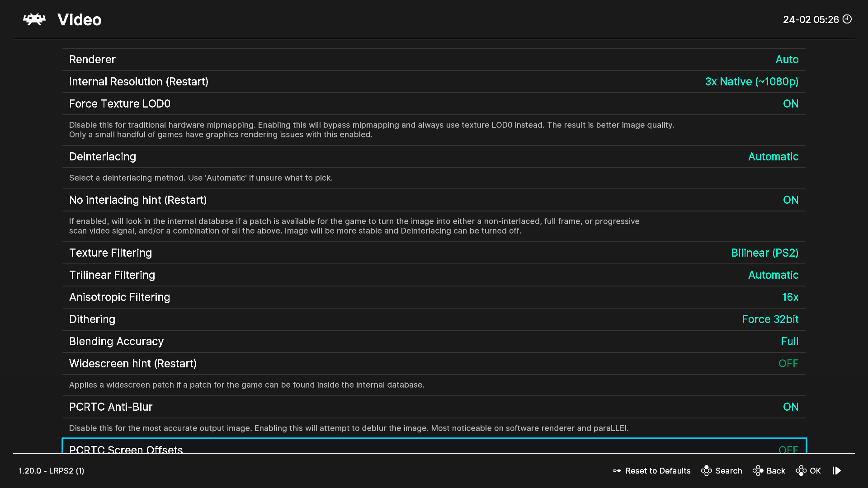The image size is (868, 488).
Task: Click the clock icon beside the time
Action: 847,19
